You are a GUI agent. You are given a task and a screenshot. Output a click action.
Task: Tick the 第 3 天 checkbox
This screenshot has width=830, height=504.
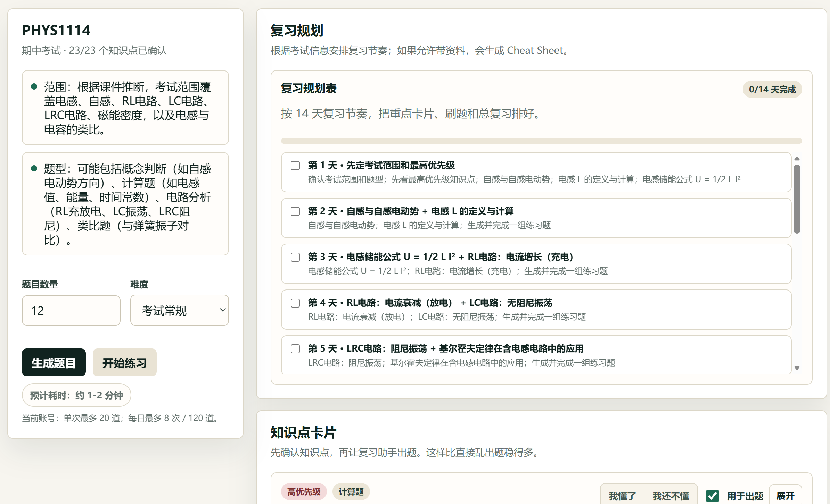[295, 257]
